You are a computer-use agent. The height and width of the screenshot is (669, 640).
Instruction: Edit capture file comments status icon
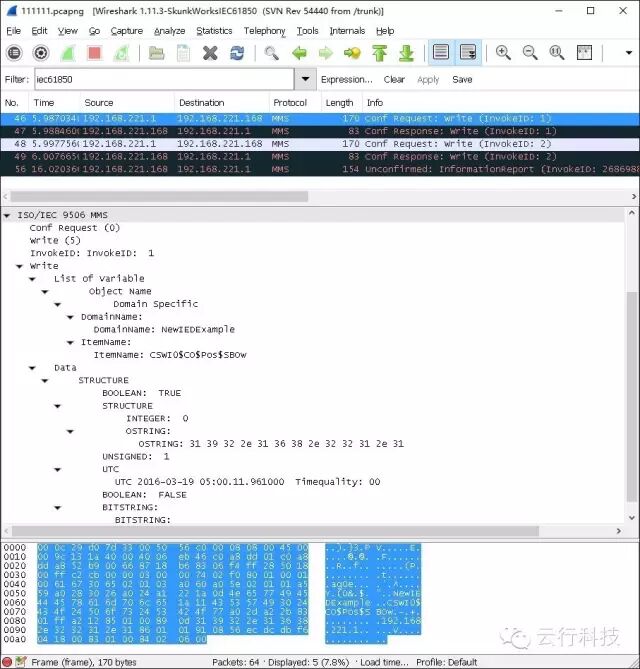(x=21, y=662)
